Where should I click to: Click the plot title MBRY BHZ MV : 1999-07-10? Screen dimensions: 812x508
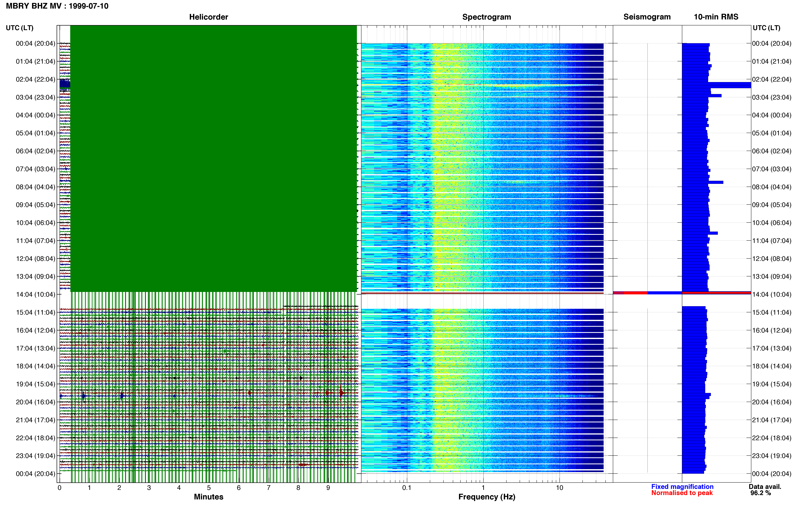(57, 6)
